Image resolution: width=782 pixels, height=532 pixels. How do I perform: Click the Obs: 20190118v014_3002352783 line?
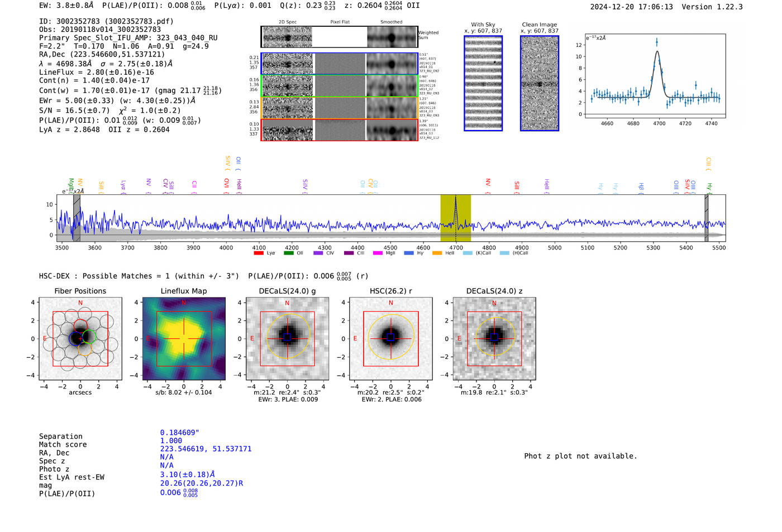pos(100,30)
